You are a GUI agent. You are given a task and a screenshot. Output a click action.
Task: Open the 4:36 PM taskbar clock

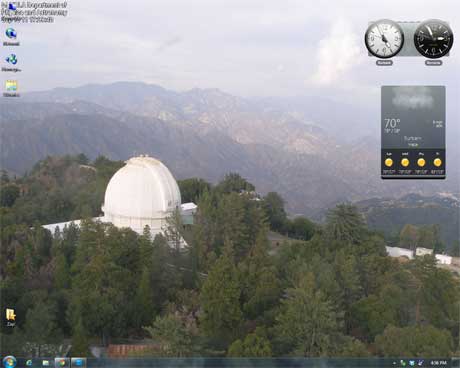point(438,363)
